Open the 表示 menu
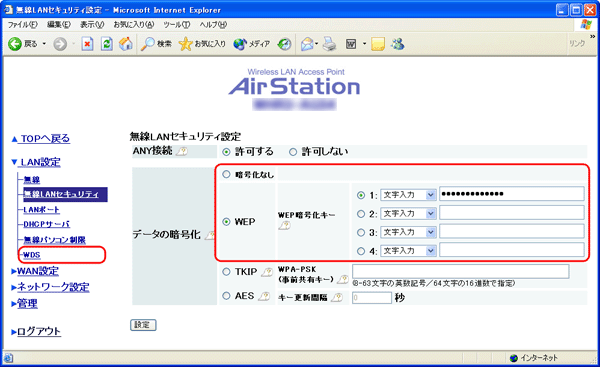Viewport: 600px width, 367px height. click(x=92, y=25)
